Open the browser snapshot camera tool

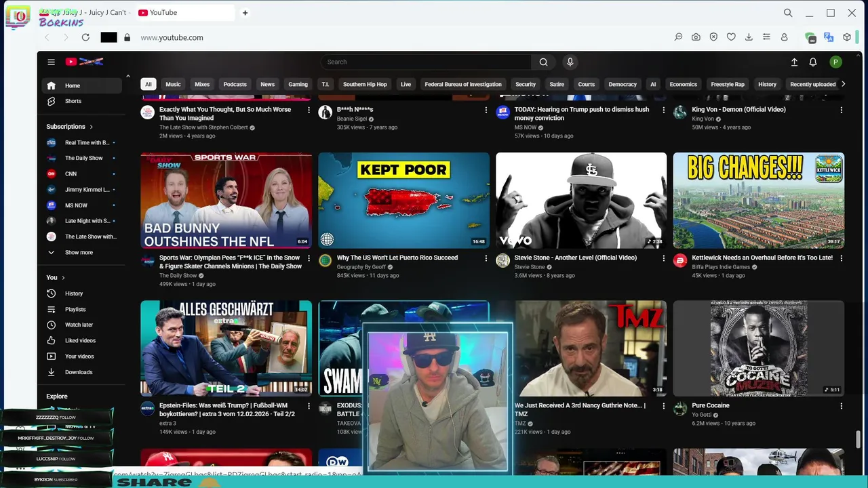click(696, 37)
